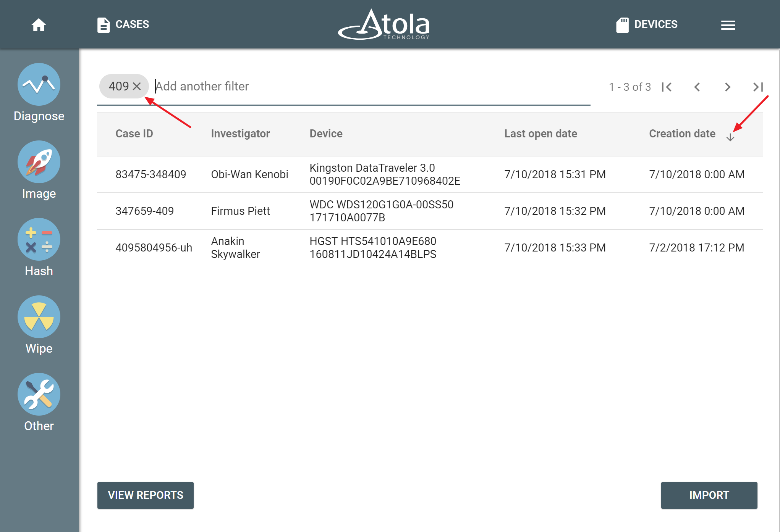The width and height of the screenshot is (780, 532).
Task: Go to the first page of results
Action: (x=667, y=87)
